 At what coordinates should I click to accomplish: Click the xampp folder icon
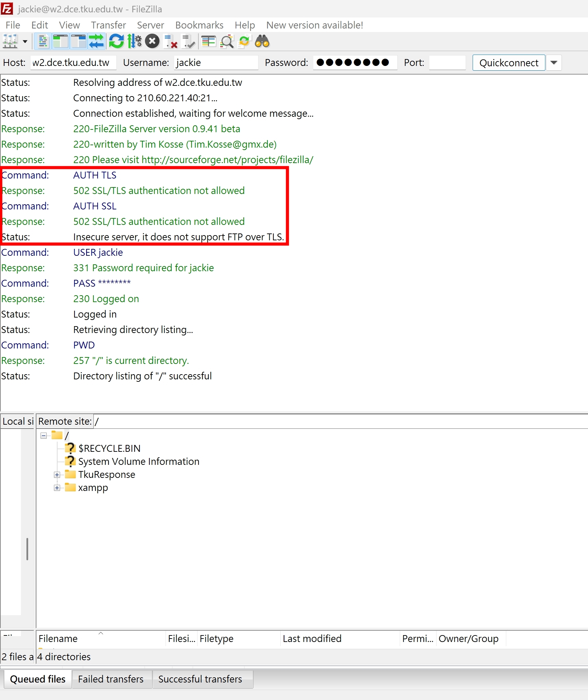(x=70, y=487)
